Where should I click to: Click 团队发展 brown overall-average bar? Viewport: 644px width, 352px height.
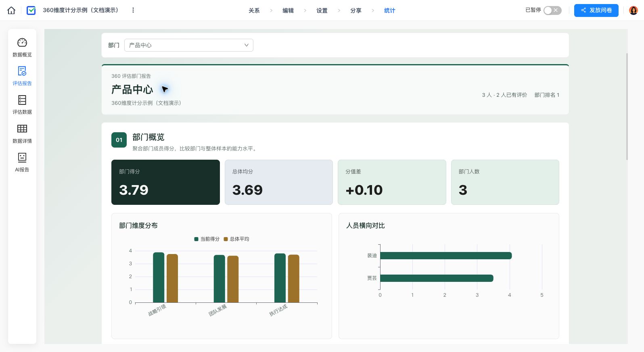(233, 279)
